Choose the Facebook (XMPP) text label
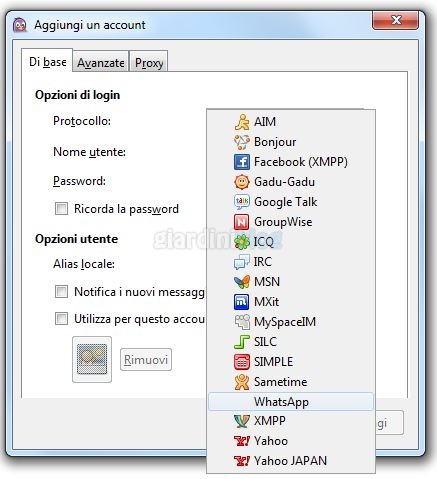The width and height of the screenshot is (437, 479). (301, 162)
